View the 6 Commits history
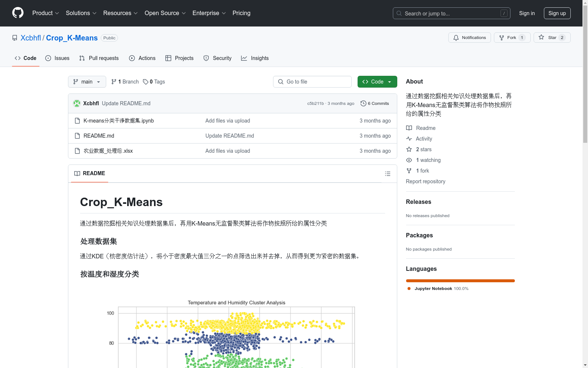Viewport: 588px width, 368px height. click(x=375, y=103)
